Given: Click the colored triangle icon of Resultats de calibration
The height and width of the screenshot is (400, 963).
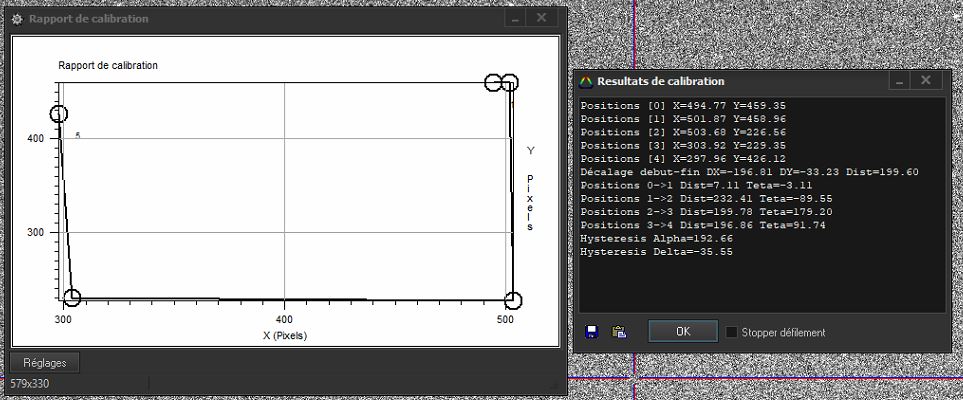Looking at the screenshot, I should [x=586, y=81].
